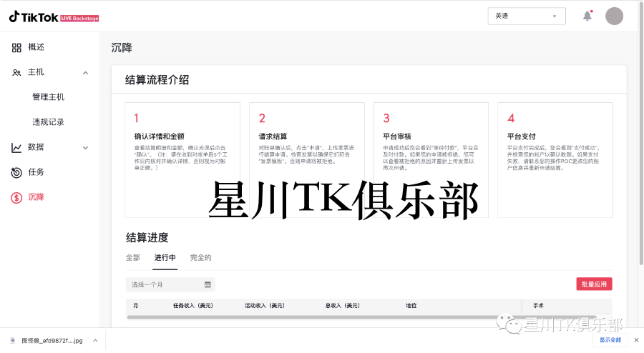This screenshot has width=644, height=353.
Task: Click the 显示全部 downloads button
Action: pyautogui.click(x=610, y=340)
